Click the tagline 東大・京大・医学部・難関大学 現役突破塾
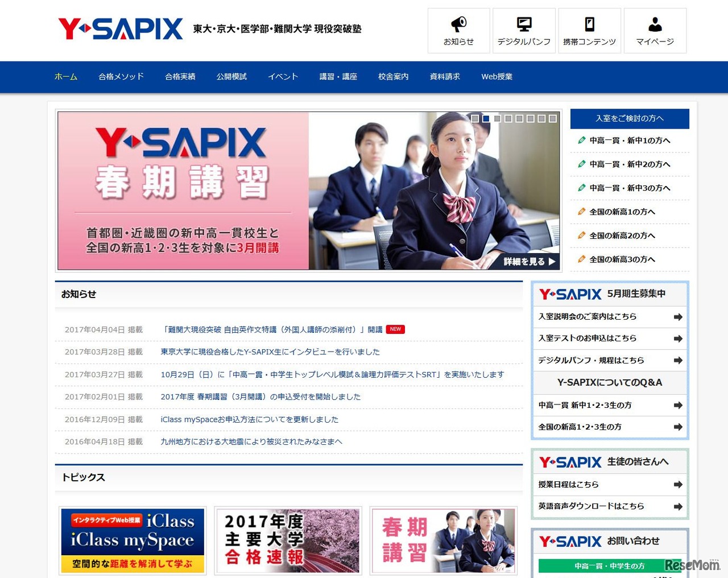 click(x=277, y=28)
